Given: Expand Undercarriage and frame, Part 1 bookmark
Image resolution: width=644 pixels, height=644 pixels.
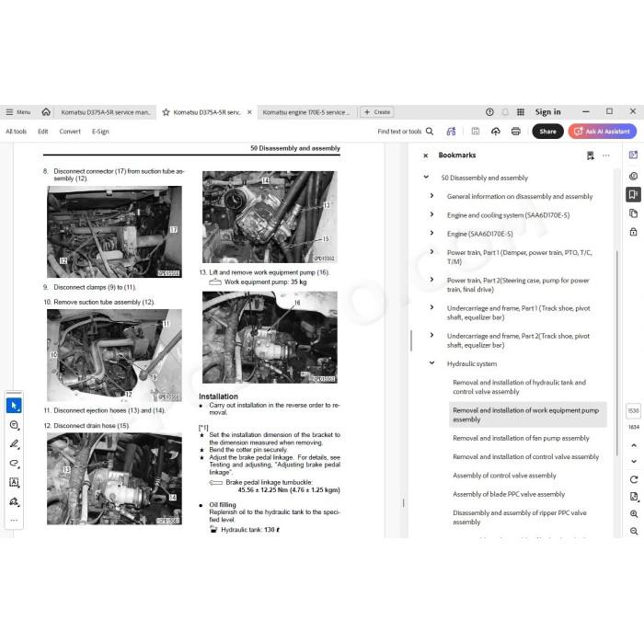Looking at the screenshot, I should click(x=431, y=307).
